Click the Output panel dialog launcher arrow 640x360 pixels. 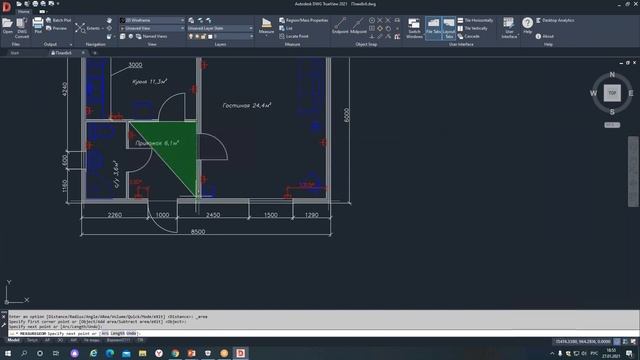point(71,44)
